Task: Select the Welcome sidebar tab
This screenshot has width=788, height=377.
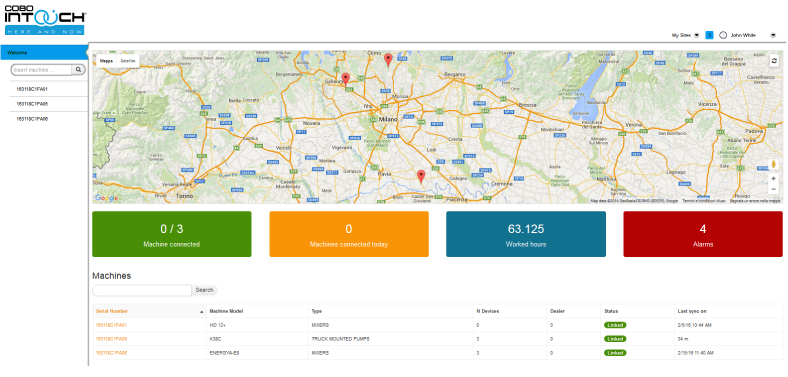Action: [x=44, y=53]
